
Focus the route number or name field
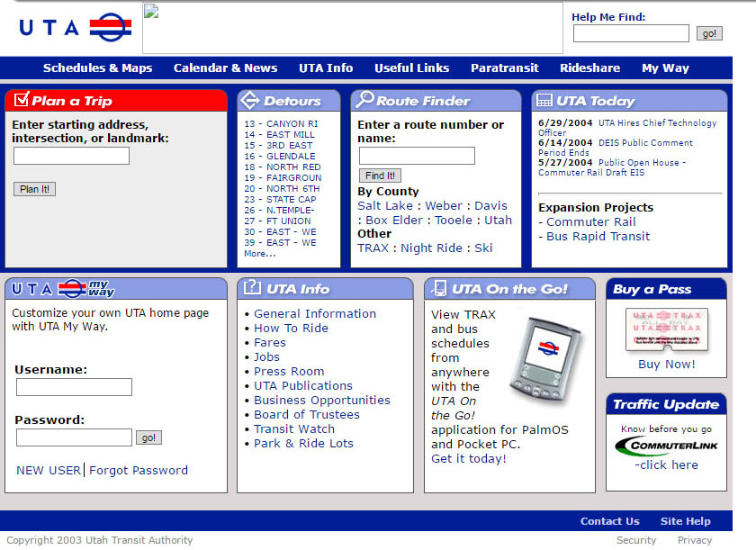pos(417,156)
